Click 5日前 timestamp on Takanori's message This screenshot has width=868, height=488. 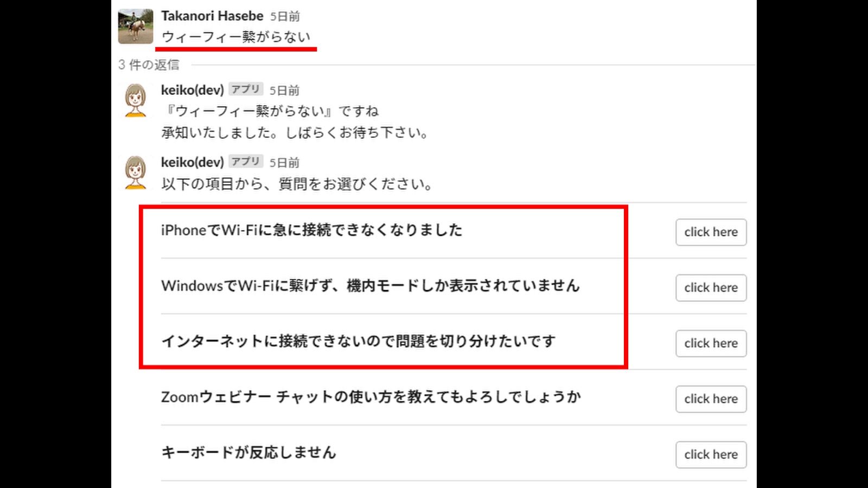285,17
